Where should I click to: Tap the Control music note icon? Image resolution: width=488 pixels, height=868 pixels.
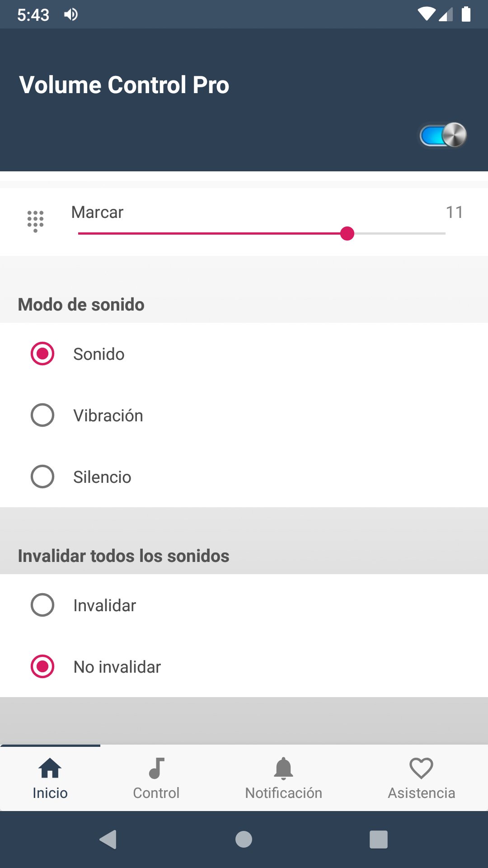(x=156, y=768)
